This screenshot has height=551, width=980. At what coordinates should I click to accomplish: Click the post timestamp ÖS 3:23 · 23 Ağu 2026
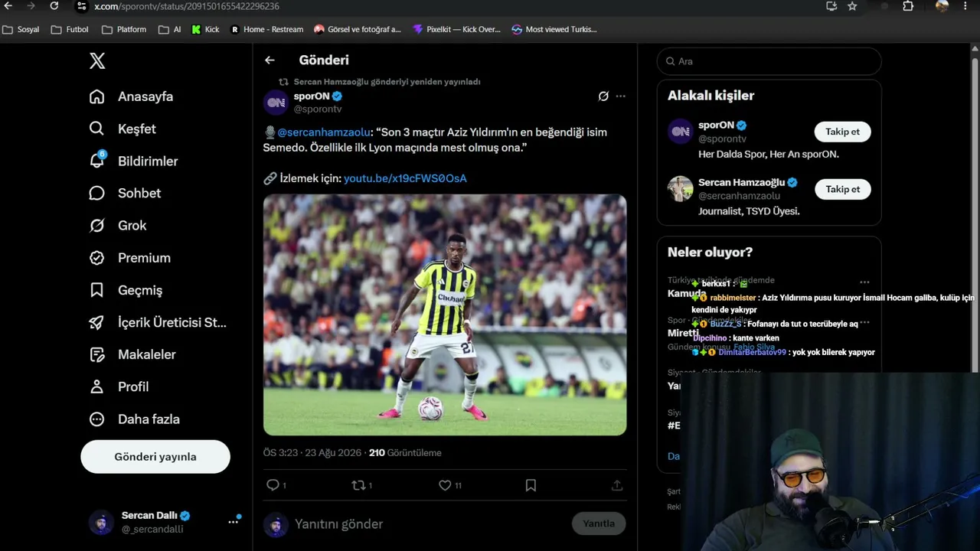tap(312, 453)
